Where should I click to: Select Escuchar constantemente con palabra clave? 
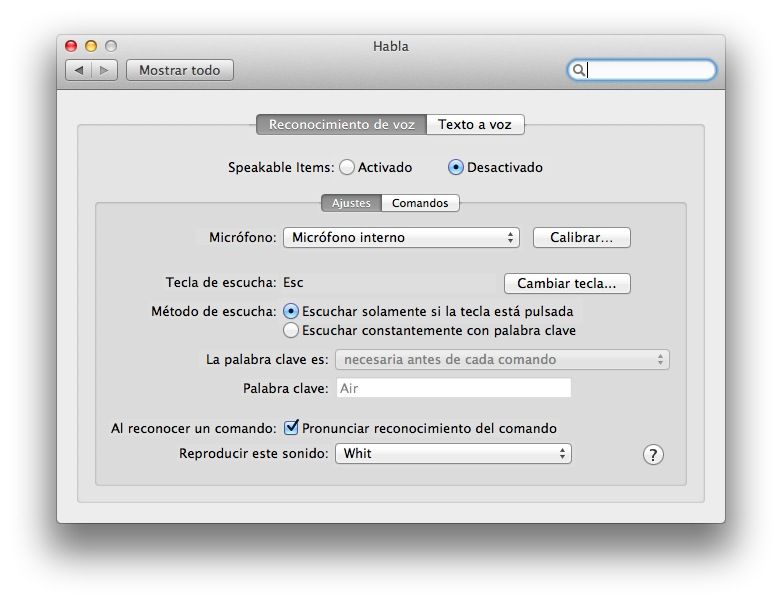pos(291,330)
